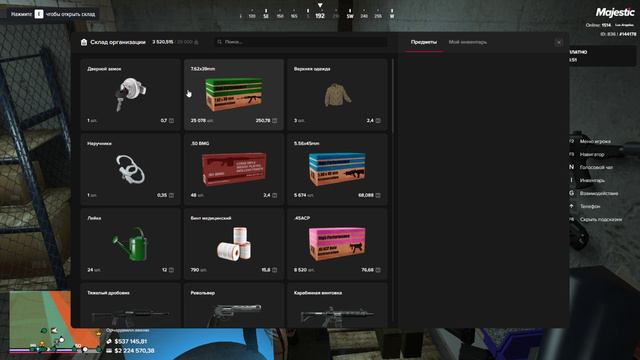Click the search magnifier icon
This screenshot has width=640, height=360.
click(x=220, y=42)
